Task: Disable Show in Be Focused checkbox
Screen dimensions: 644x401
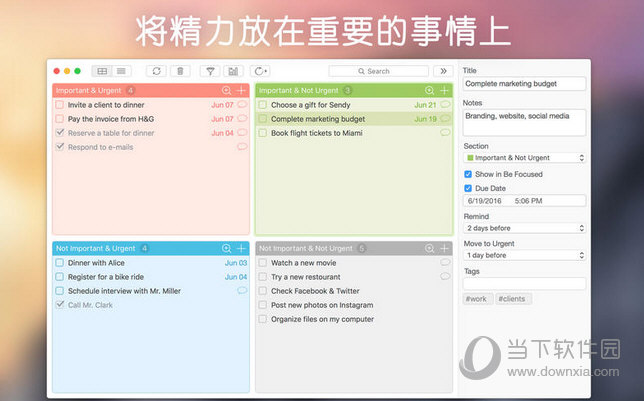Action: 468,174
